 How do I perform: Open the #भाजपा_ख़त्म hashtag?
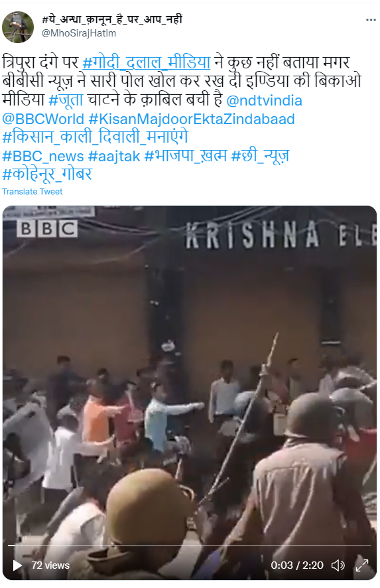pyautogui.click(x=186, y=155)
